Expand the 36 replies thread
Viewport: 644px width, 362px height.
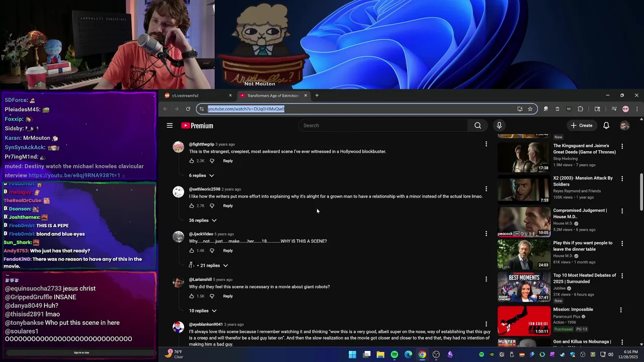[203, 220]
